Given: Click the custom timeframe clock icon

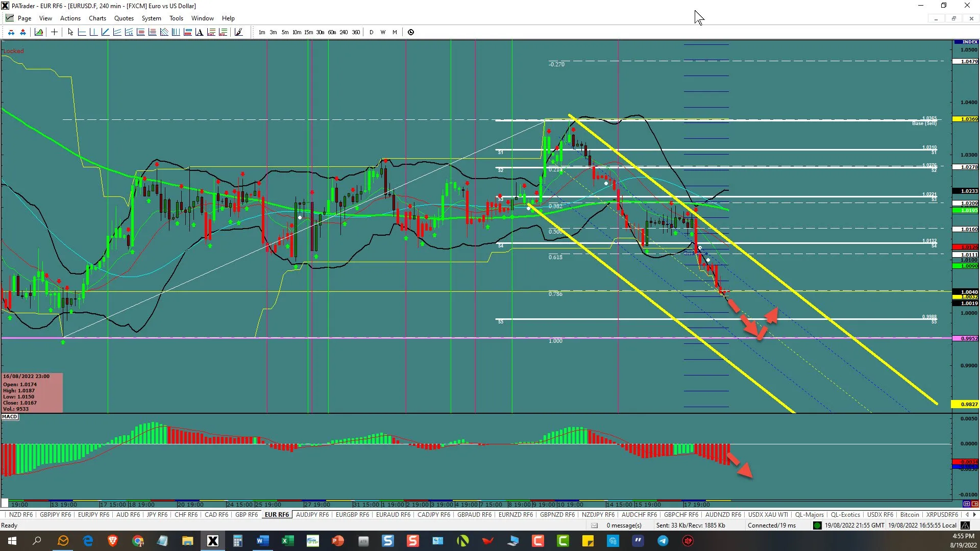Looking at the screenshot, I should coord(411,32).
